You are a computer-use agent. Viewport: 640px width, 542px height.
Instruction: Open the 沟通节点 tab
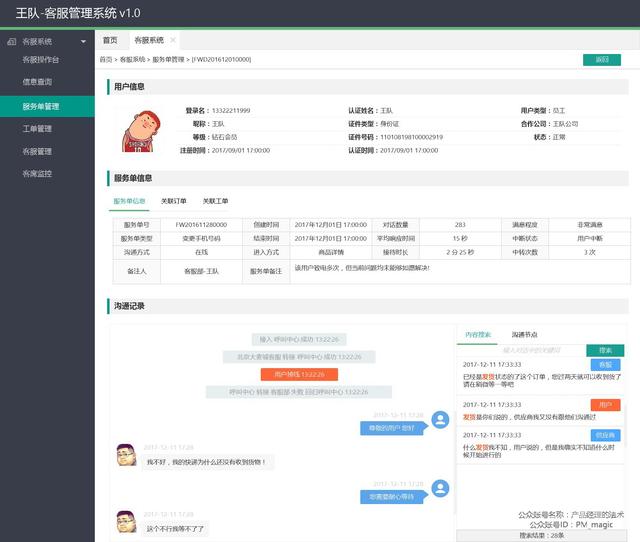click(524, 335)
